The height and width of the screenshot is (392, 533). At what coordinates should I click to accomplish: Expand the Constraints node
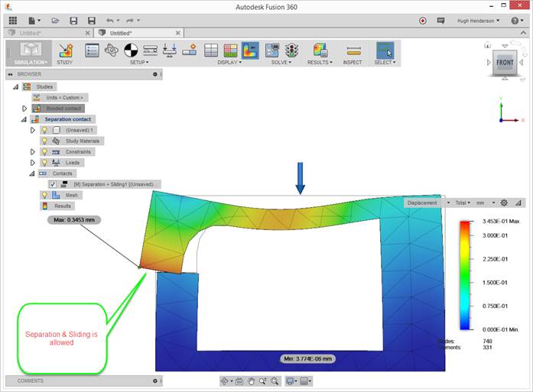(33, 152)
